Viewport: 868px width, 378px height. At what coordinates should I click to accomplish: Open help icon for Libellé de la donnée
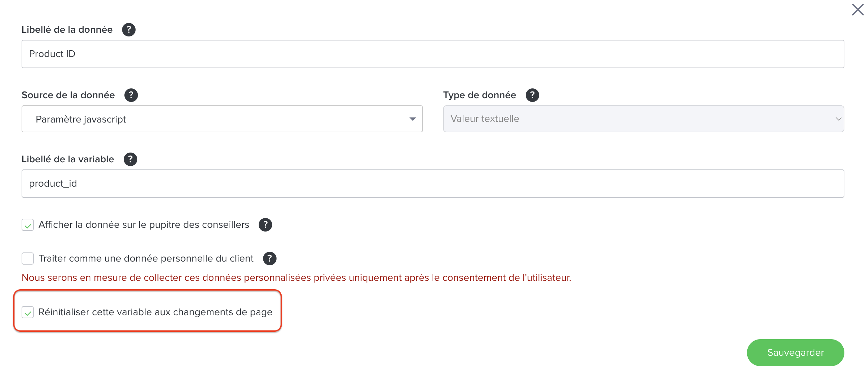click(128, 30)
